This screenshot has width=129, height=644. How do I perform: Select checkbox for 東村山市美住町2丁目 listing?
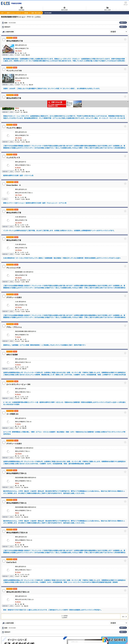tap(4, 40)
